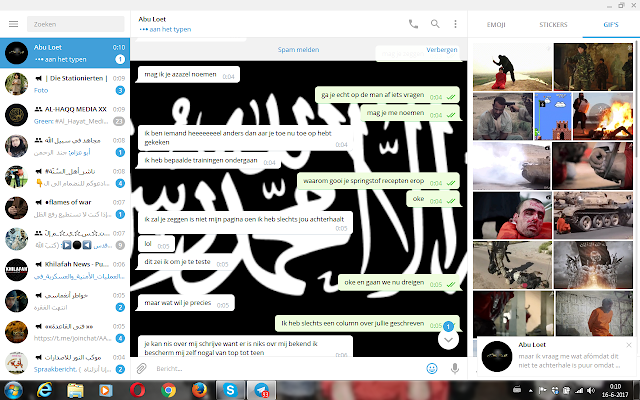Launch Internet Explorer from the taskbar
This screenshot has height=400, width=640.
[x=44, y=390]
